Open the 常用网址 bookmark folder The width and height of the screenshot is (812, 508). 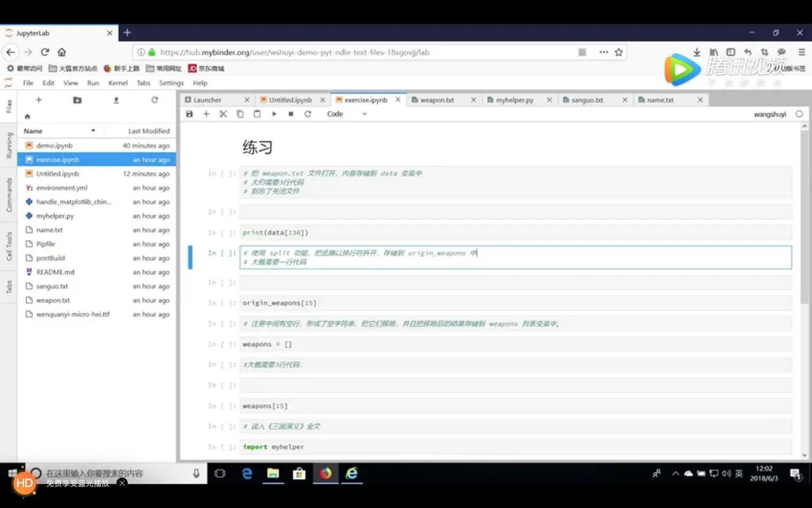(x=164, y=68)
